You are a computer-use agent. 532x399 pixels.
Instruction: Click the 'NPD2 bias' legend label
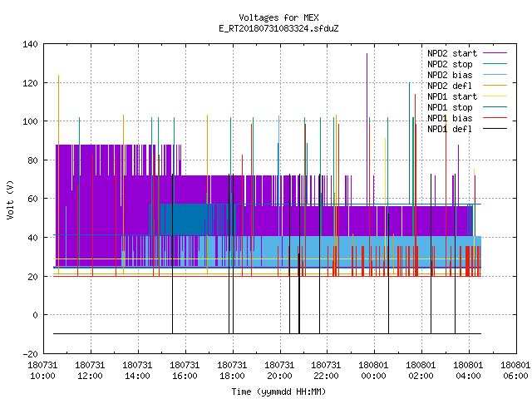pos(450,75)
